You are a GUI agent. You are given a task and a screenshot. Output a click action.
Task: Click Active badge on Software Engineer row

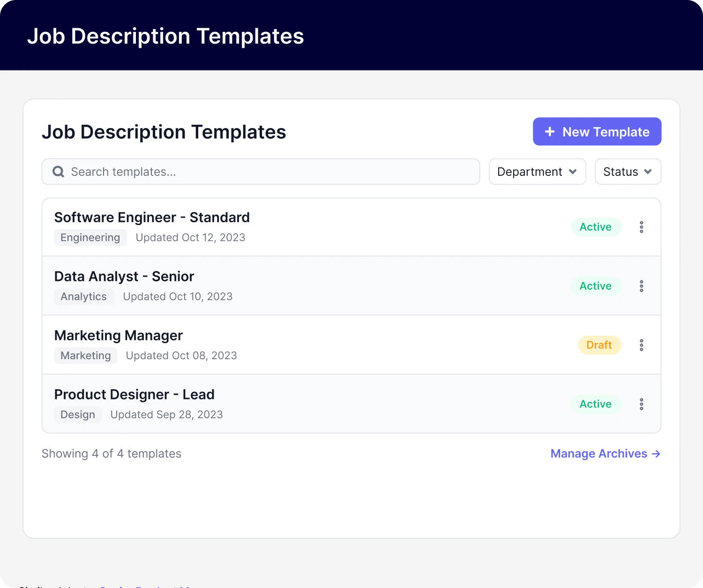point(596,227)
